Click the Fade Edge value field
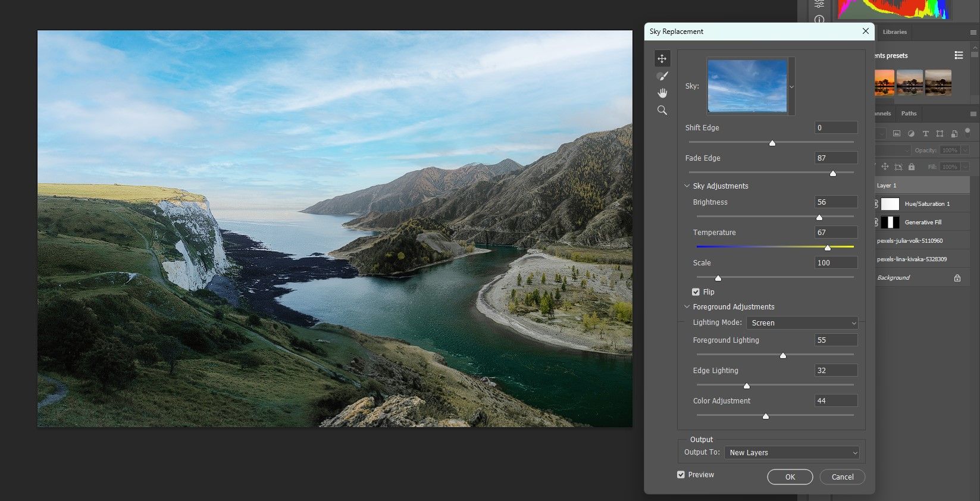980x501 pixels. [x=835, y=158]
